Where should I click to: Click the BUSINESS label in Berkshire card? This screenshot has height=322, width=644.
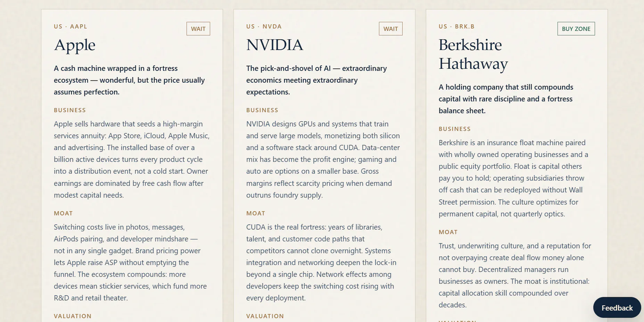point(455,129)
